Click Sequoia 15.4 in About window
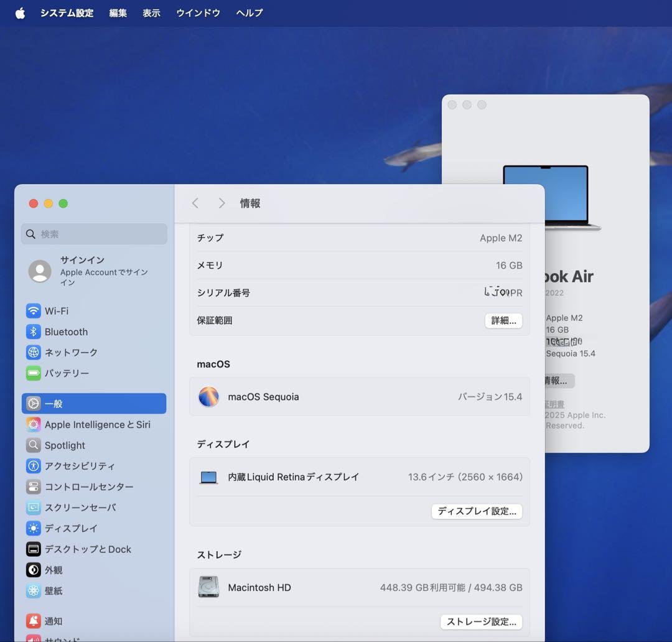672x642 pixels. click(x=571, y=353)
